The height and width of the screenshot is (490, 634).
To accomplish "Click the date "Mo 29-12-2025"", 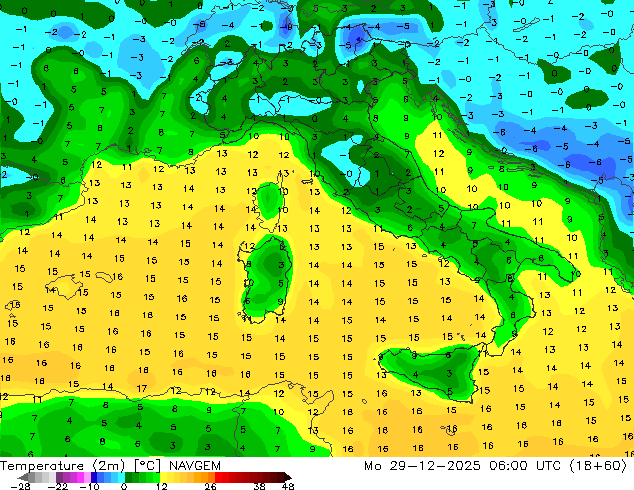I will coord(423,466).
